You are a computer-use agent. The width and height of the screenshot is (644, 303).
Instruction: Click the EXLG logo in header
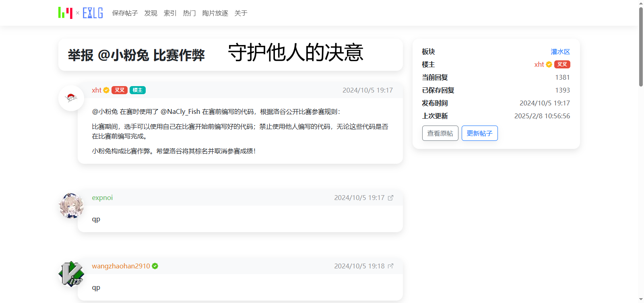click(93, 13)
